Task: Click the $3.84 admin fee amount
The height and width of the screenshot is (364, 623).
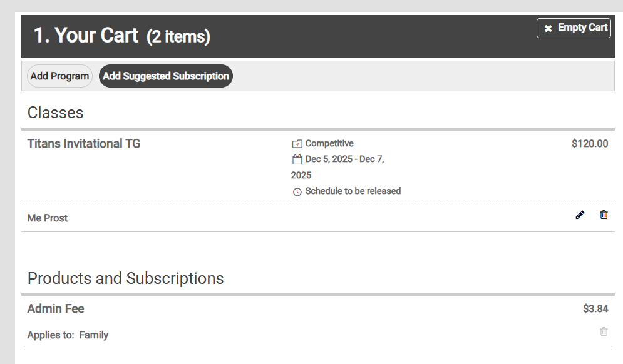Action: 595,309
